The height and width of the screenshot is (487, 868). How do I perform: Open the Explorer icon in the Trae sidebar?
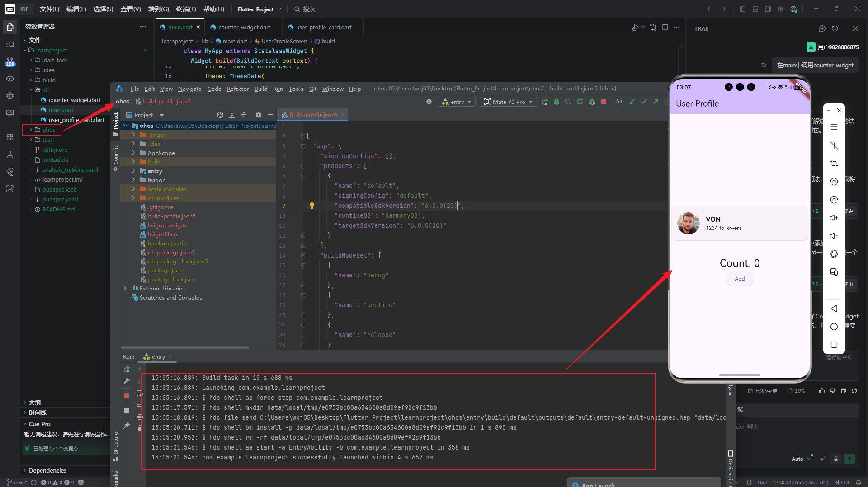(10, 27)
